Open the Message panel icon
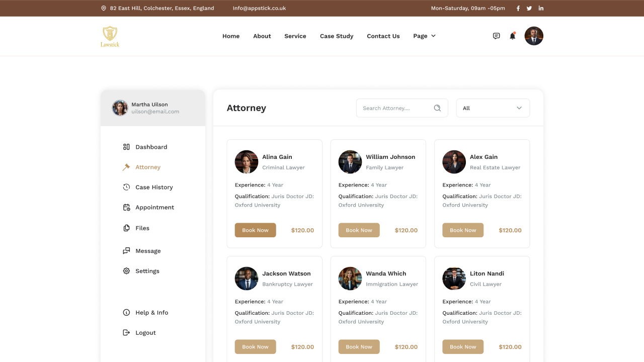 (126, 250)
